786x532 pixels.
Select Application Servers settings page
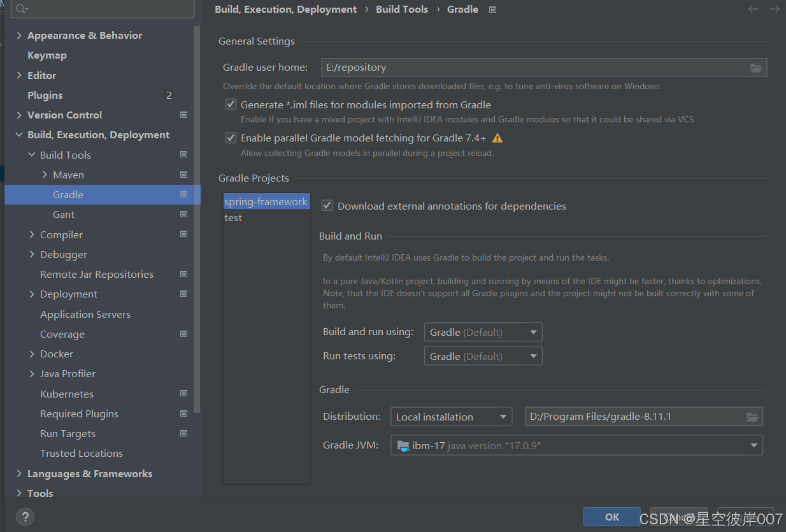coord(85,314)
